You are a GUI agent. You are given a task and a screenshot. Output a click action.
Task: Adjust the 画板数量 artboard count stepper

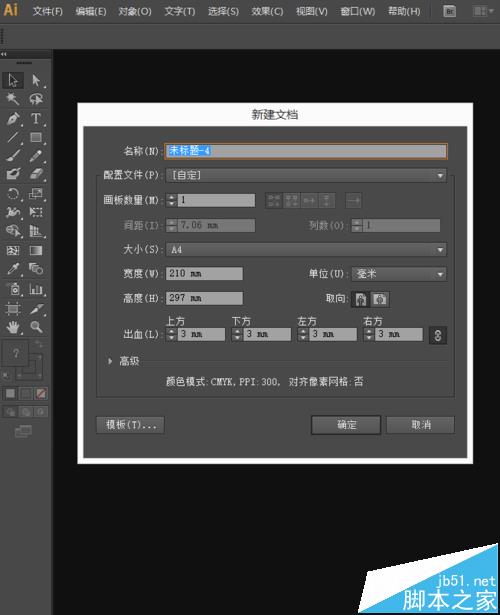171,200
